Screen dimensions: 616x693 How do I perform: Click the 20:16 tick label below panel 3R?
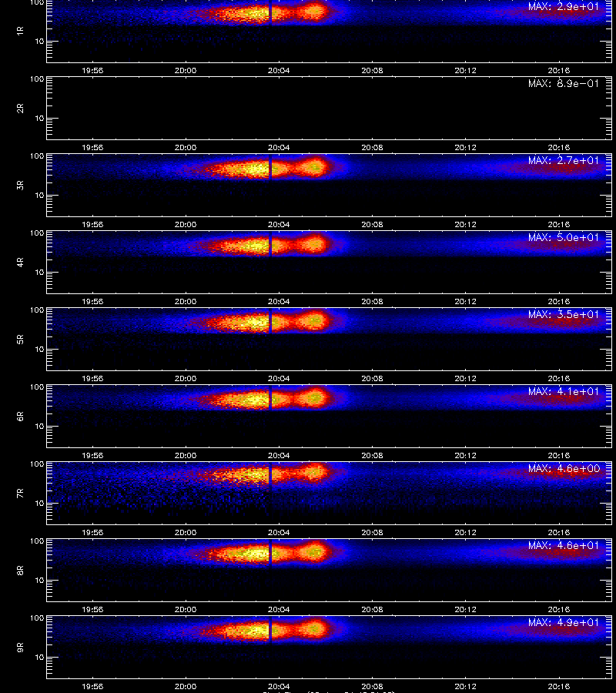558,224
